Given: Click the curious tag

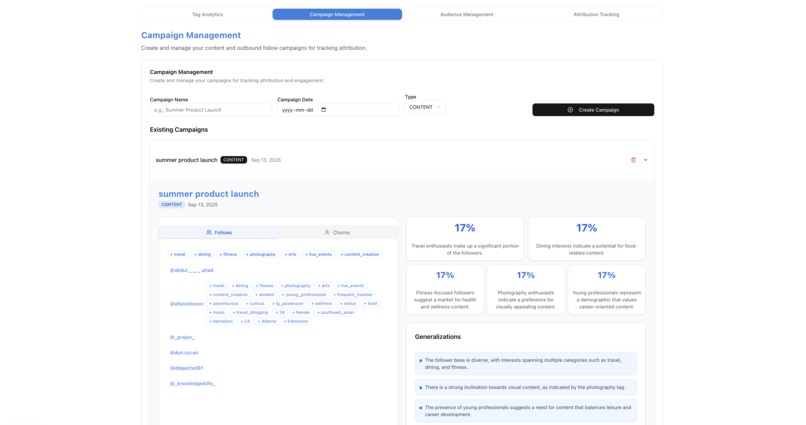Looking at the screenshot, I should coord(255,304).
